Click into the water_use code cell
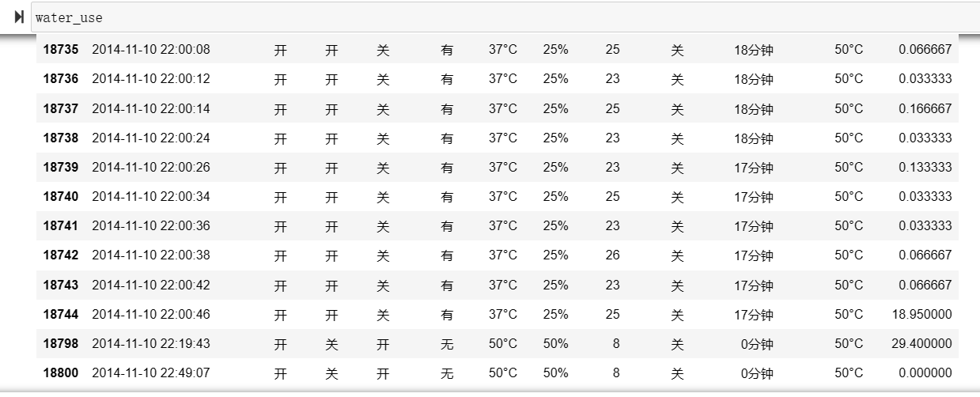The height and width of the screenshot is (397, 980). pyautogui.click(x=505, y=17)
